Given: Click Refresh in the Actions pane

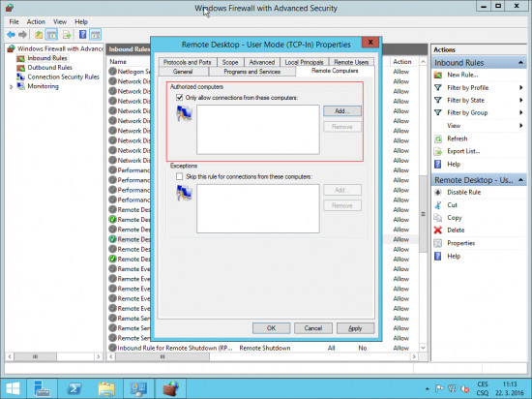Looking at the screenshot, I should click(457, 138).
